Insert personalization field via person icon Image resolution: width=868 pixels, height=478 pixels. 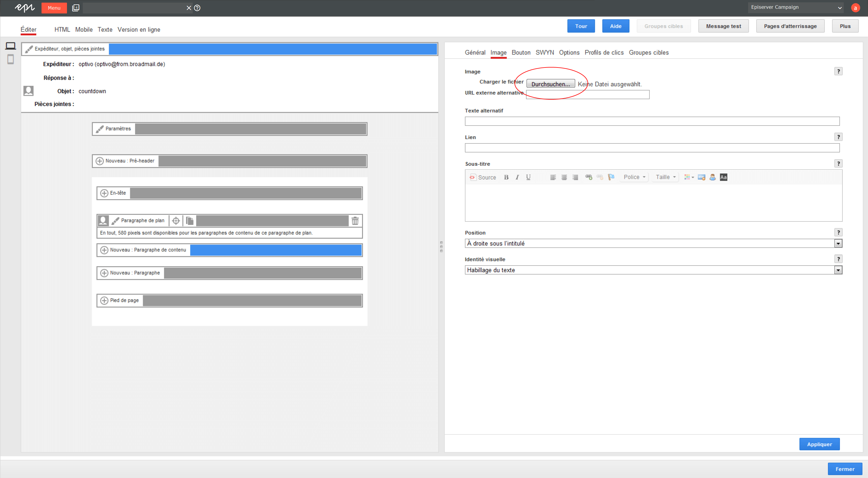[x=712, y=177]
